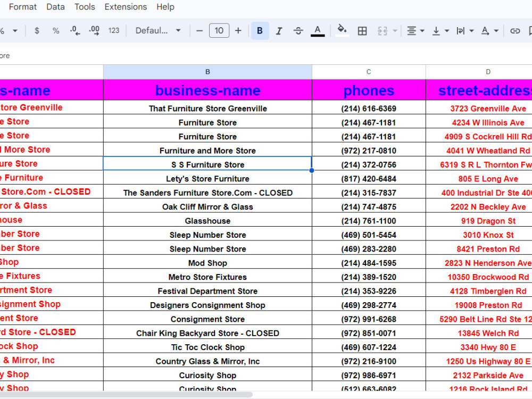Select cell Festival Department Store in column B
The height and width of the screenshot is (399, 532).
coord(207,291)
